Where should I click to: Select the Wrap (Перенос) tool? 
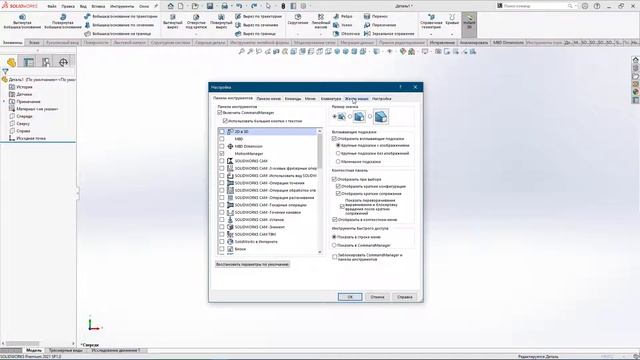point(376,16)
